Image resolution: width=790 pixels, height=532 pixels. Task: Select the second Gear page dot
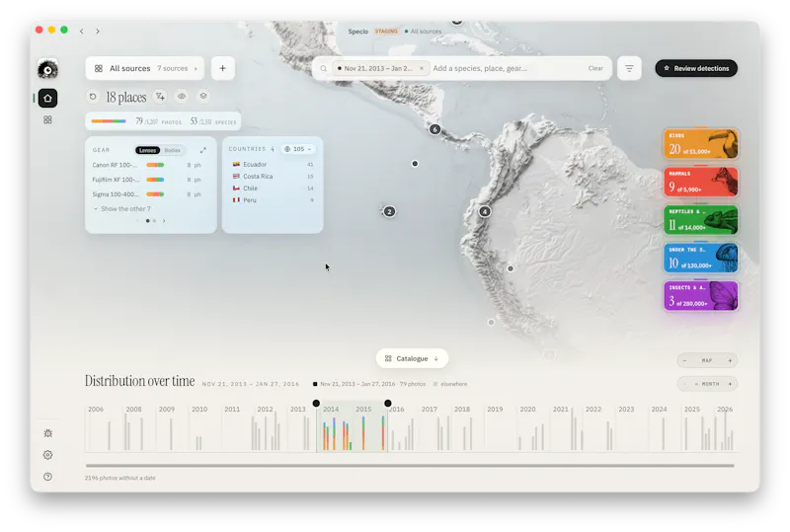click(154, 221)
